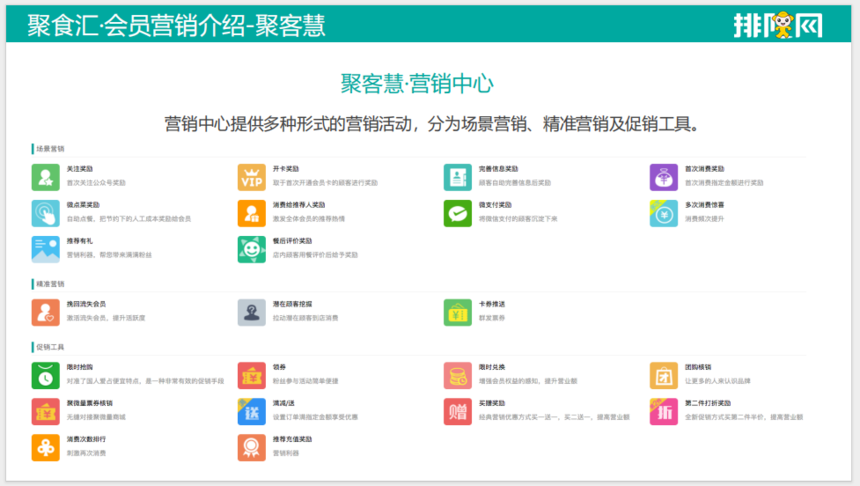The height and width of the screenshot is (486, 860).
Task: Click description 刺激再次消费
Action: pos(86,454)
